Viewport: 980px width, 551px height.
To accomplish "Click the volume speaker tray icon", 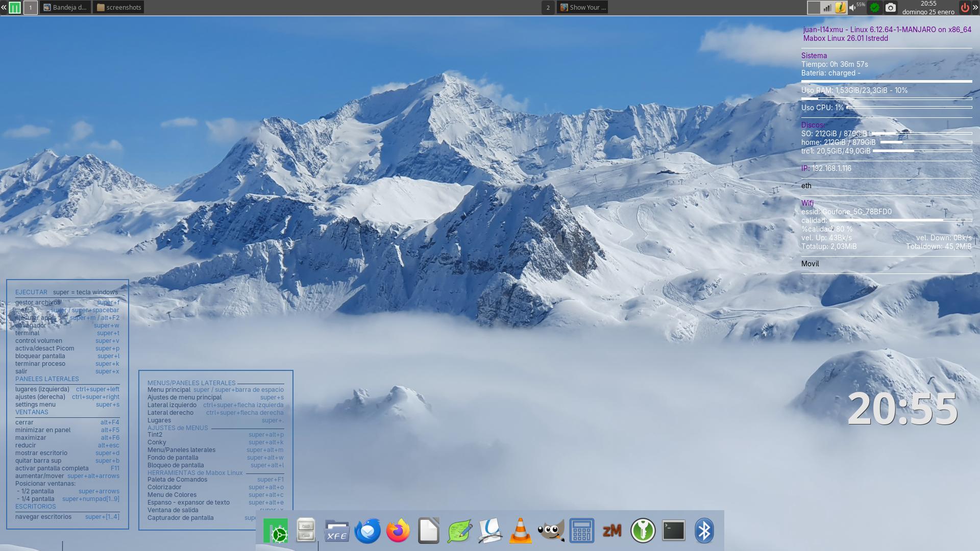I will click(852, 8).
